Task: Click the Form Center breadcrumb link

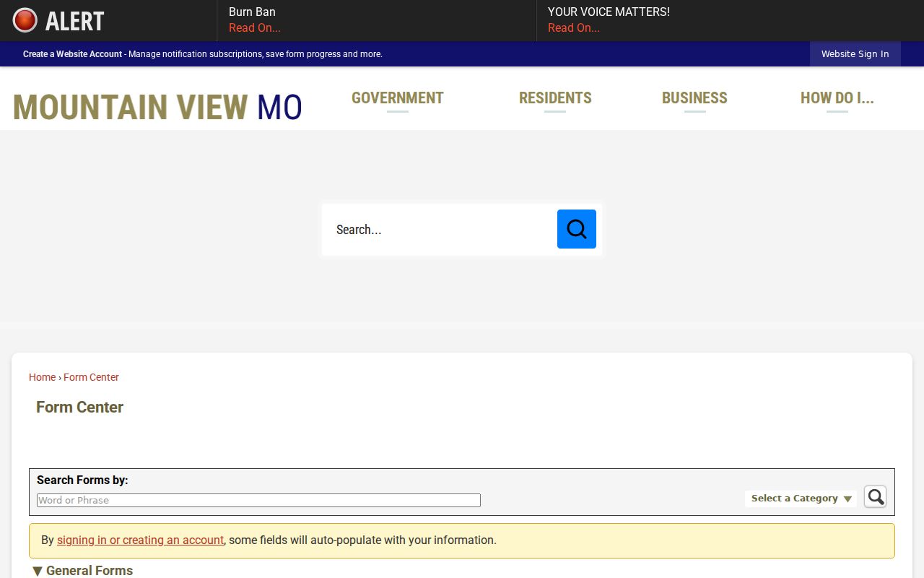Action: pyautogui.click(x=91, y=377)
